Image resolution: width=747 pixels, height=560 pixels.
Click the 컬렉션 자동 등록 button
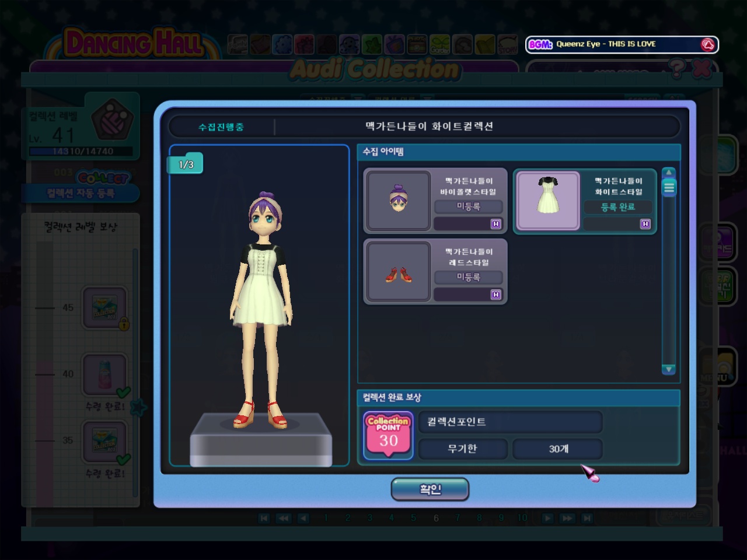point(81,193)
